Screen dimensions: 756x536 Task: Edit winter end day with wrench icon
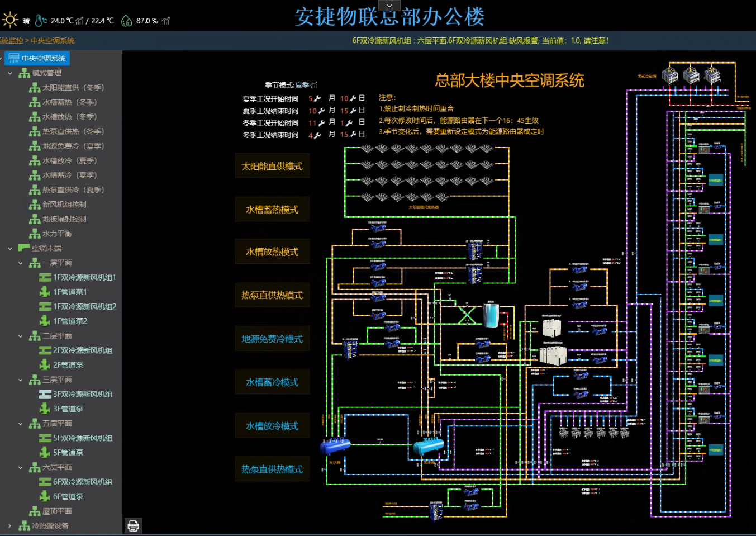point(353,135)
